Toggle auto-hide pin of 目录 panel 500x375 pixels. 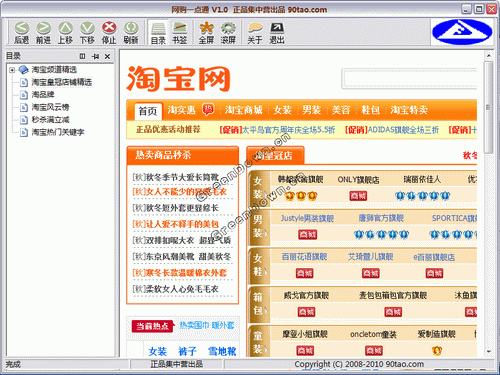coord(95,57)
